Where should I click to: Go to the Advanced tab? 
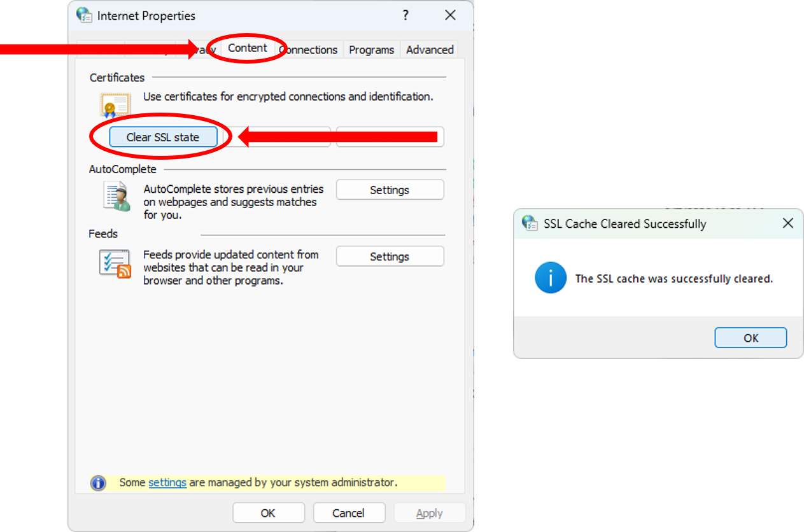pyautogui.click(x=430, y=50)
